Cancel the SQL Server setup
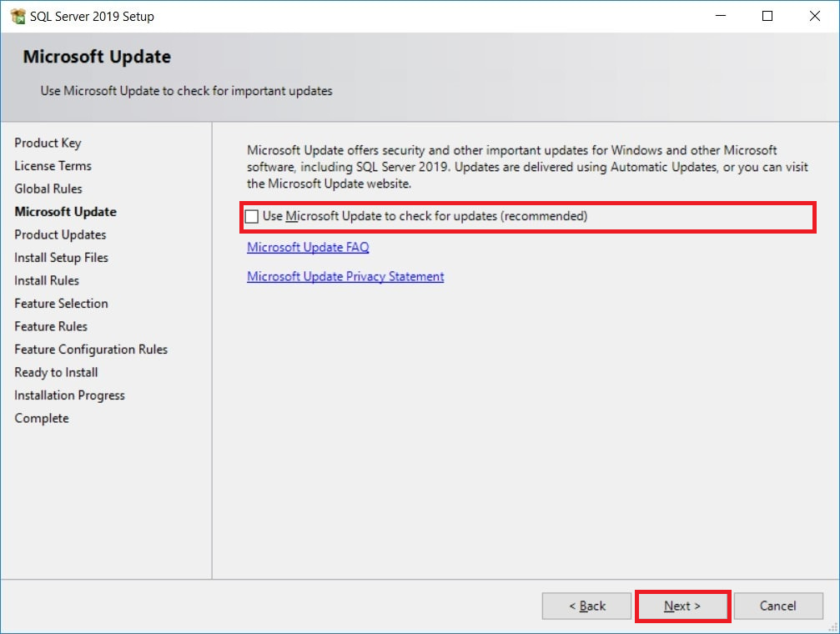840x634 pixels. (x=777, y=606)
